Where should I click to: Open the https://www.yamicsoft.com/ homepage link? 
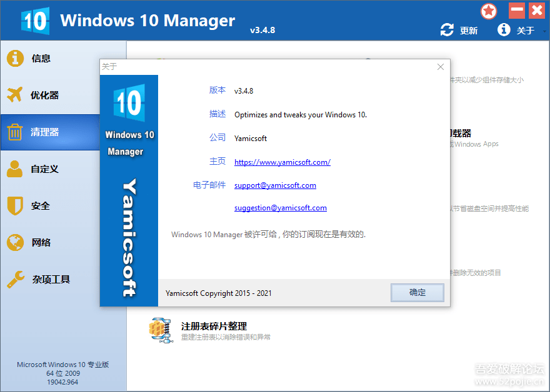[282, 162]
